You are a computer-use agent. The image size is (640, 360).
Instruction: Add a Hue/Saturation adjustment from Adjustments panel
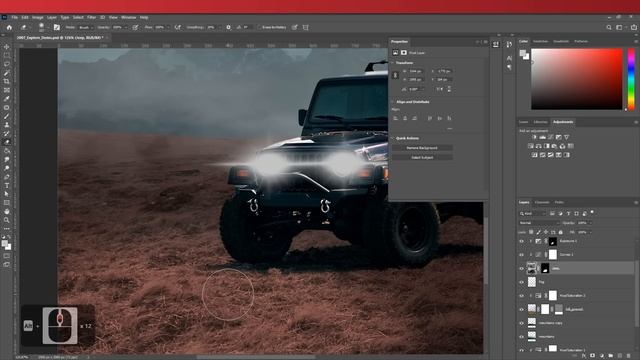531,146
